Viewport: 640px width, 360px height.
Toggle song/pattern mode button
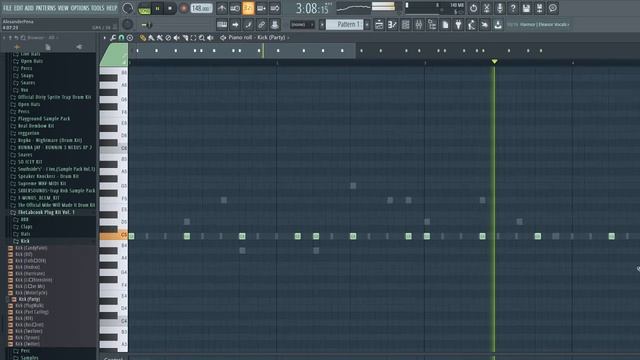tap(144, 9)
